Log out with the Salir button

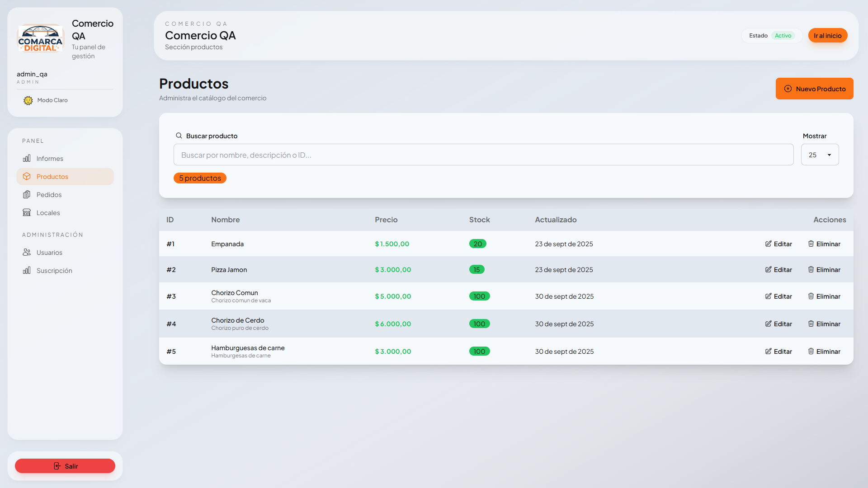[x=65, y=466]
